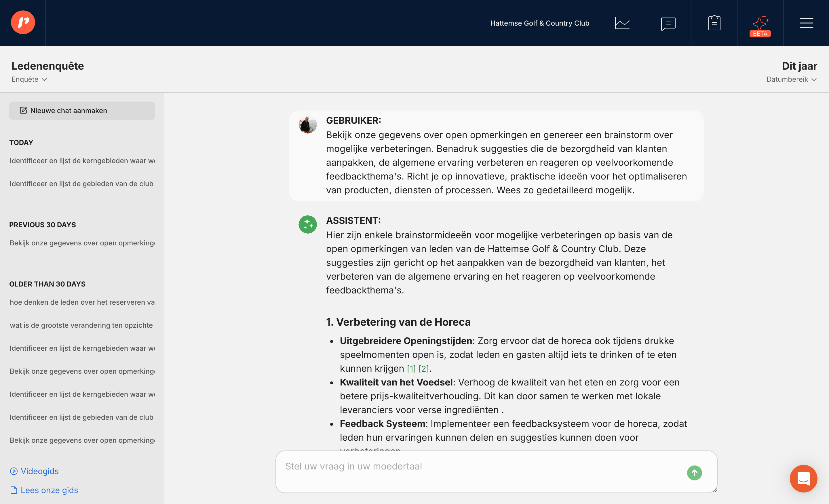Create a new chat with Nieuwe chat aanmaken
This screenshot has height=504, width=829.
pyautogui.click(x=82, y=111)
